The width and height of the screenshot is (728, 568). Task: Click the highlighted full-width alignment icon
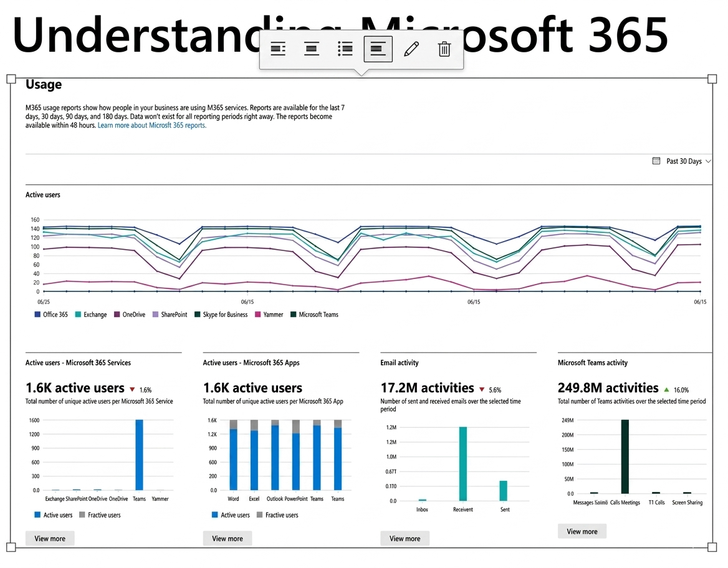click(378, 49)
